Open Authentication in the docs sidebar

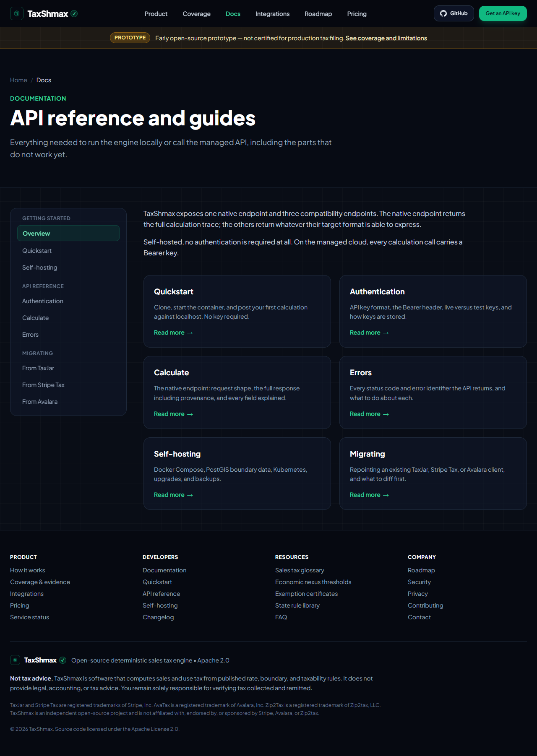68,301
